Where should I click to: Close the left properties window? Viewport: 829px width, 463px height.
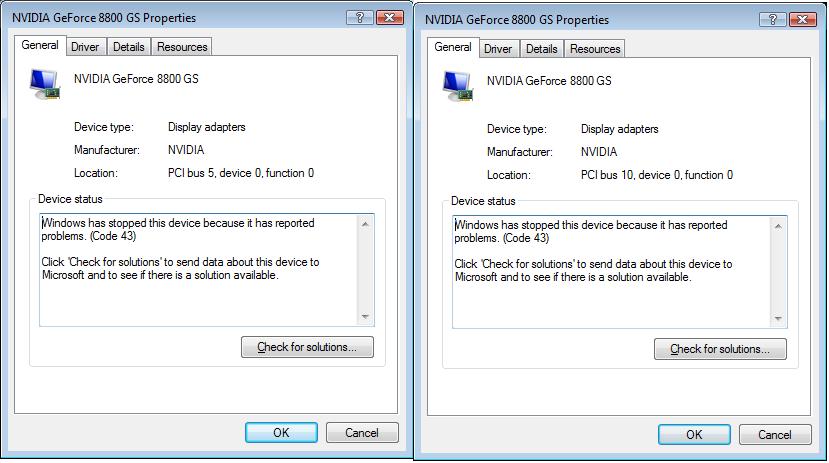390,18
